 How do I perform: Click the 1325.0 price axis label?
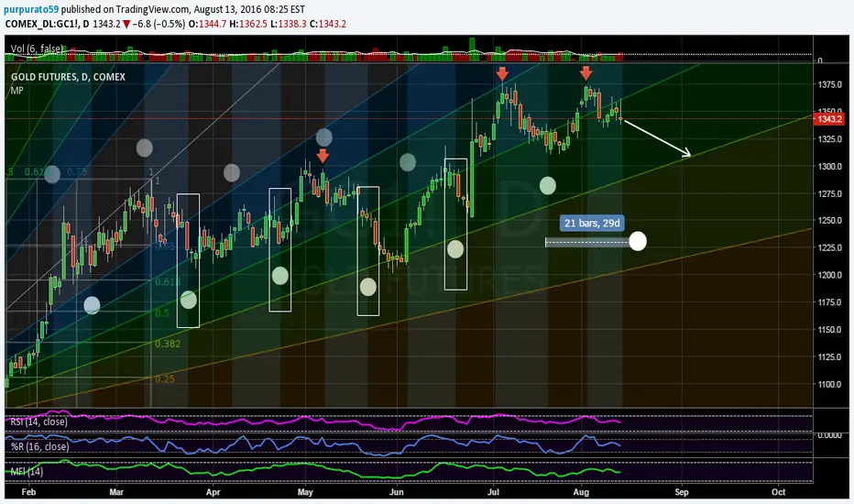point(829,139)
